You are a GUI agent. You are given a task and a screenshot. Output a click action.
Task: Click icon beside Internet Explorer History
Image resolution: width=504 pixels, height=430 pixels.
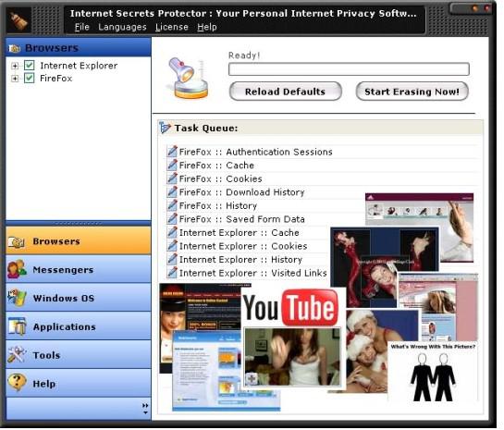172,259
